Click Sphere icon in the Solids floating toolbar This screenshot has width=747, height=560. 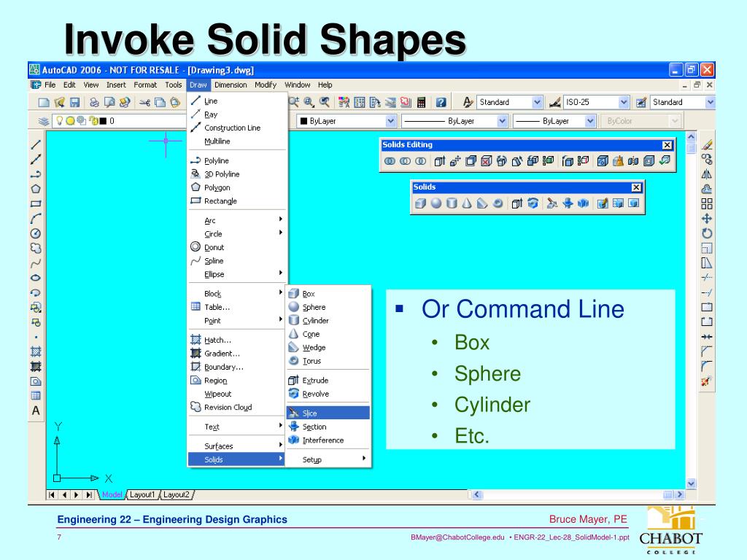(x=436, y=203)
